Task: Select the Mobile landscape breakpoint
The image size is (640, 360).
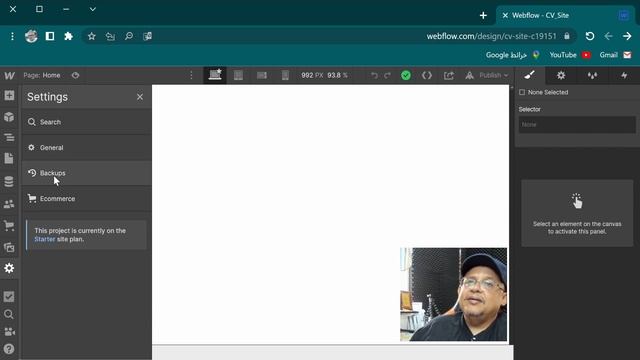Action: 262,75
